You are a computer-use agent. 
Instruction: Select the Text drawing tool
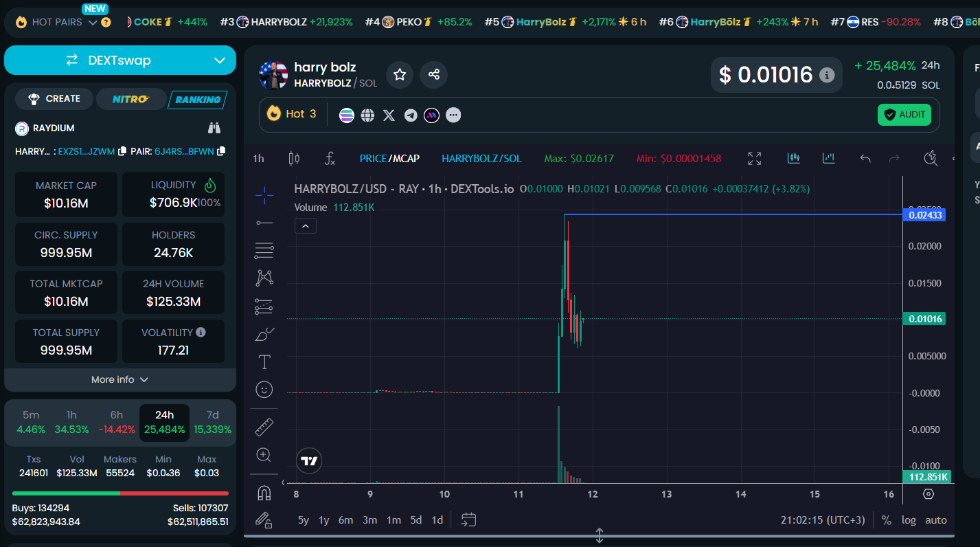tap(264, 361)
